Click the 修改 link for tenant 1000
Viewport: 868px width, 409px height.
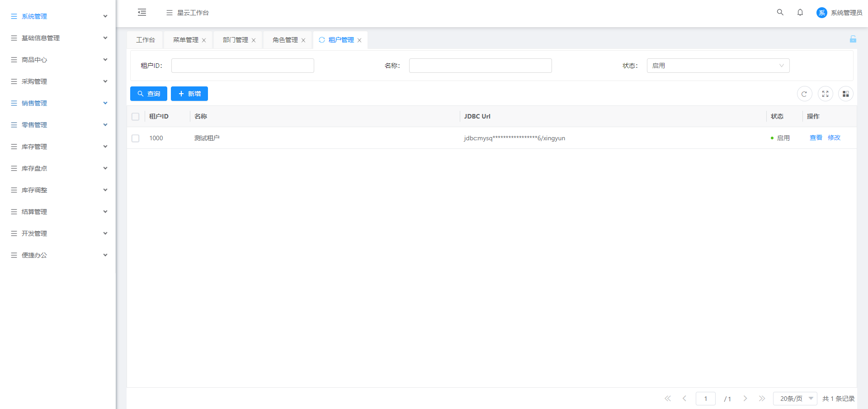pyautogui.click(x=834, y=138)
